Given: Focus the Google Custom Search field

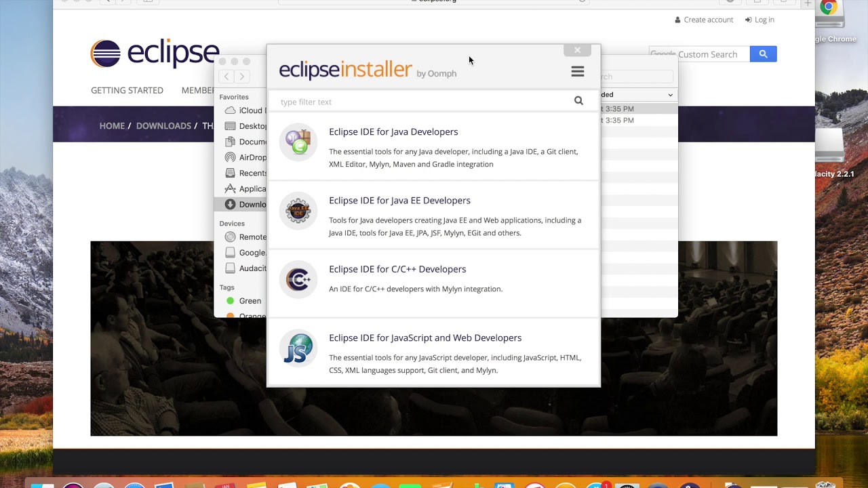Looking at the screenshot, I should point(699,54).
